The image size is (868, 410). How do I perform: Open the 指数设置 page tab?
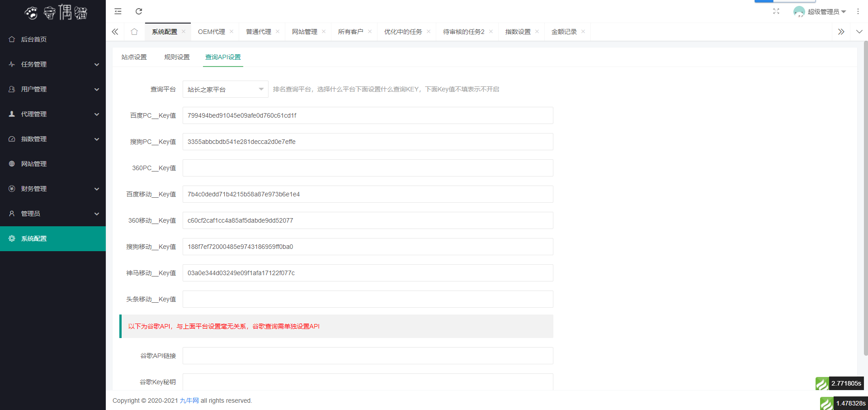[x=518, y=32]
